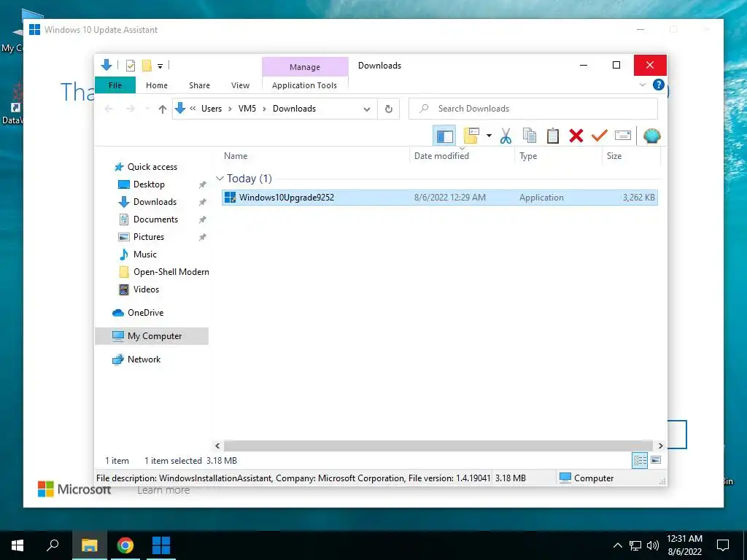Click the New Folder toolbar icon

pyautogui.click(x=471, y=136)
